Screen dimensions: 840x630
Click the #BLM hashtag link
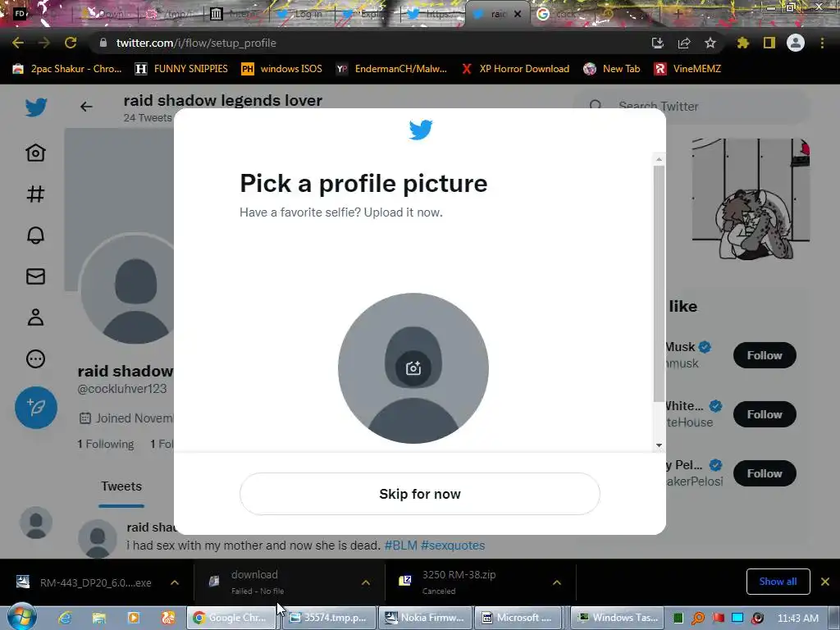pyautogui.click(x=400, y=546)
